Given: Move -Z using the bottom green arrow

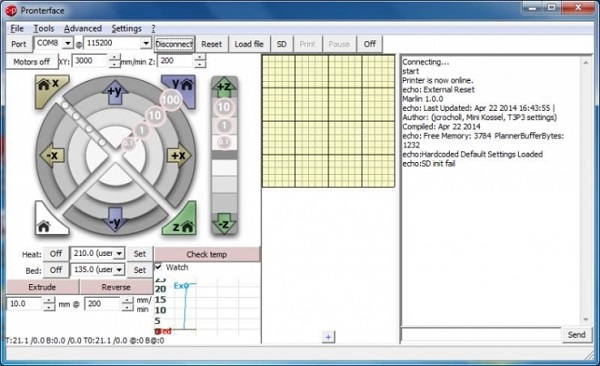Looking at the screenshot, I should pyautogui.click(x=224, y=224).
